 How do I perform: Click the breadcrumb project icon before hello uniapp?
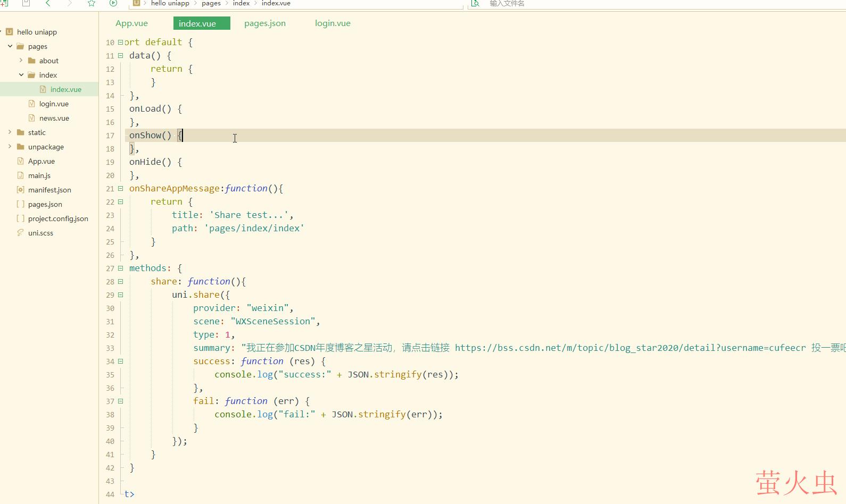point(136,3)
